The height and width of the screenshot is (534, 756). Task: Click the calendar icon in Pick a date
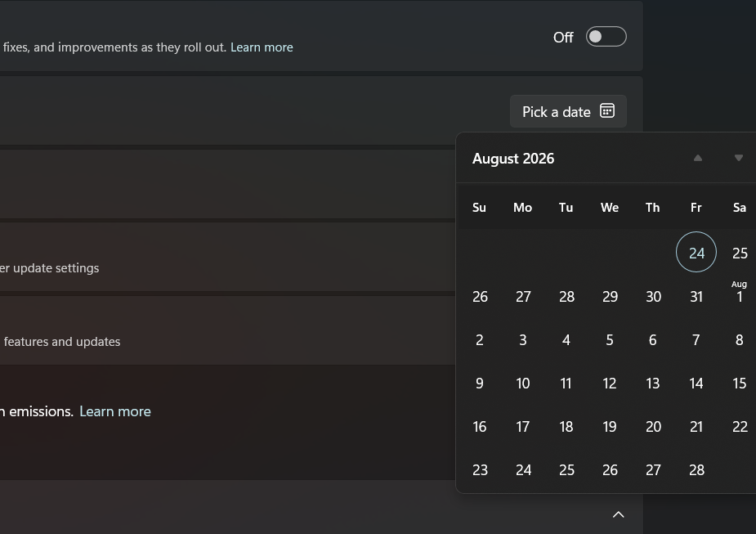coord(607,111)
